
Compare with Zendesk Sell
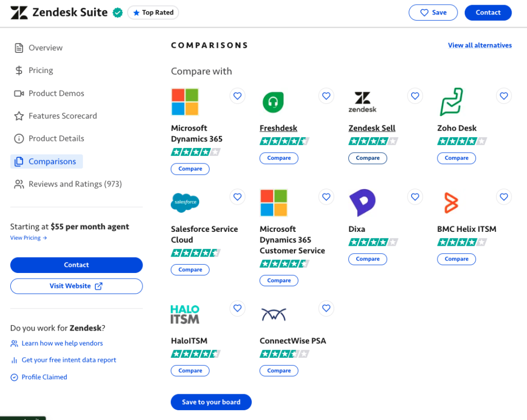tap(367, 158)
